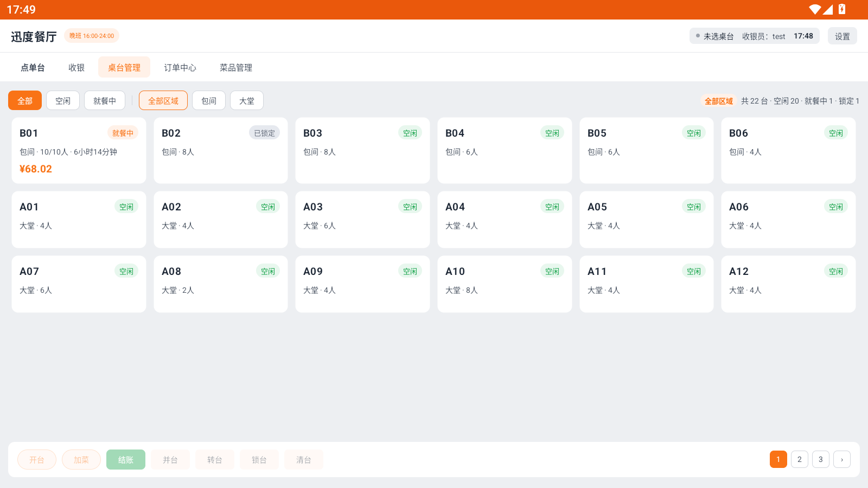Screen dimensions: 868x488
Task: Pick table card B03
Action: 362,151
